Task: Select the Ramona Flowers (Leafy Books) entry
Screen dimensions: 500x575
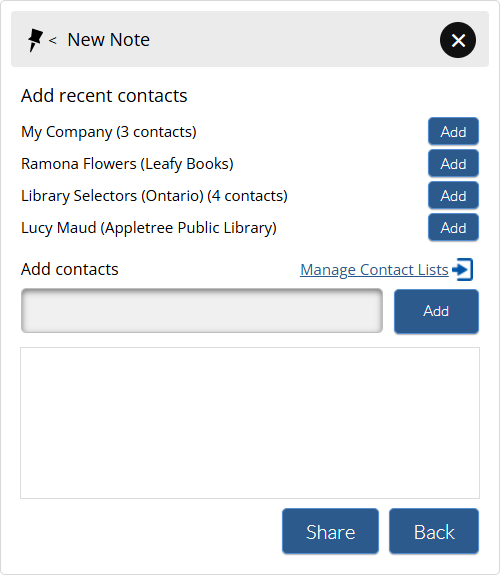Action: pyautogui.click(x=127, y=164)
